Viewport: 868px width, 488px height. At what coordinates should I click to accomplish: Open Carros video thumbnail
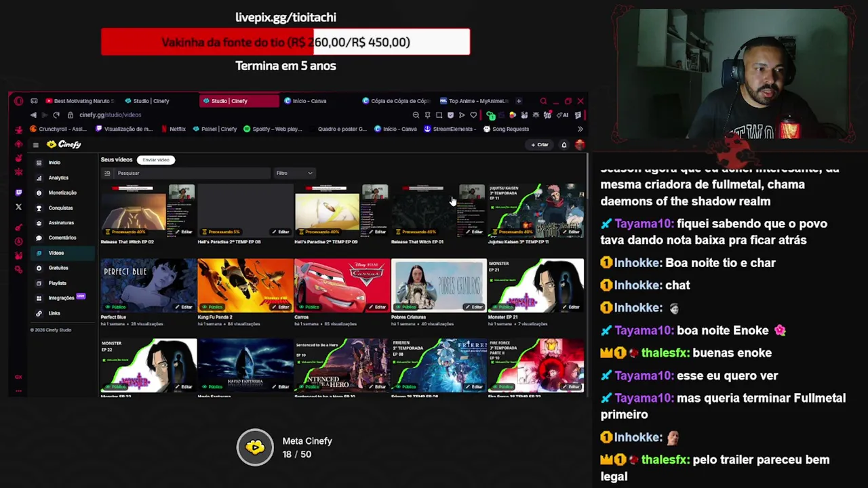point(342,285)
